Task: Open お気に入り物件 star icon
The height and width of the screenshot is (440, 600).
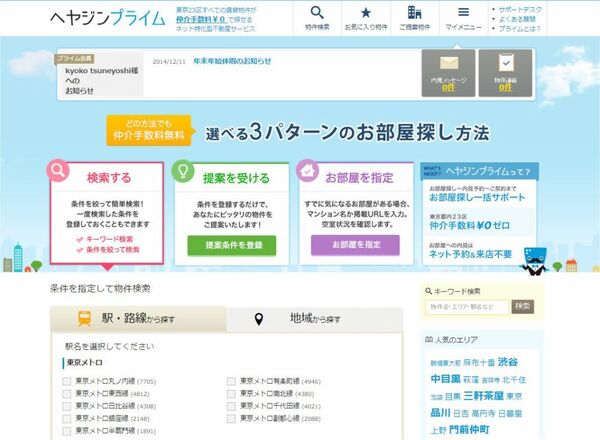Action: click(x=366, y=13)
